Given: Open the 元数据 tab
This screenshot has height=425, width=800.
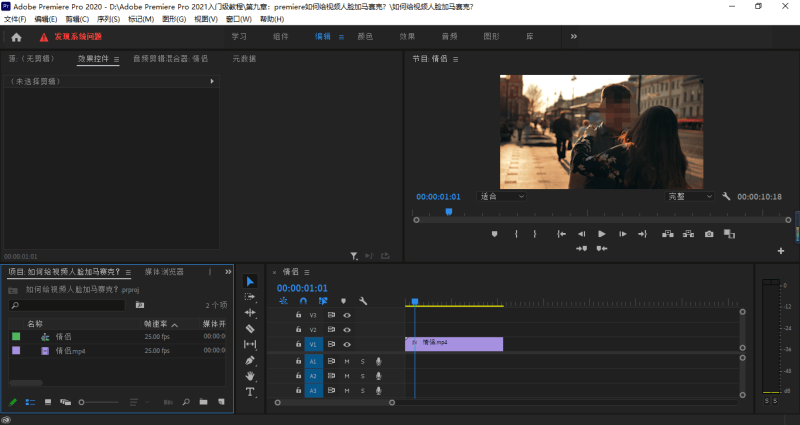Looking at the screenshot, I should tap(244, 59).
